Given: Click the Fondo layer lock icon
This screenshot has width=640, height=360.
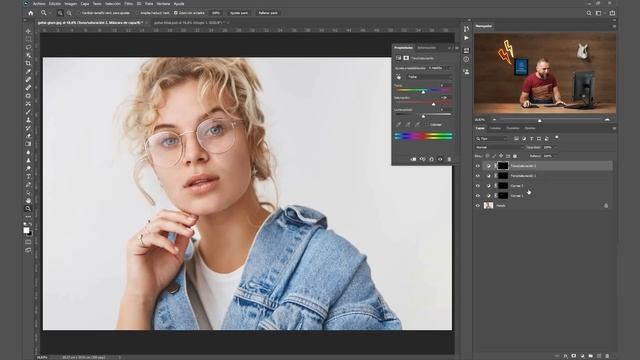Looking at the screenshot, I should tap(606, 206).
